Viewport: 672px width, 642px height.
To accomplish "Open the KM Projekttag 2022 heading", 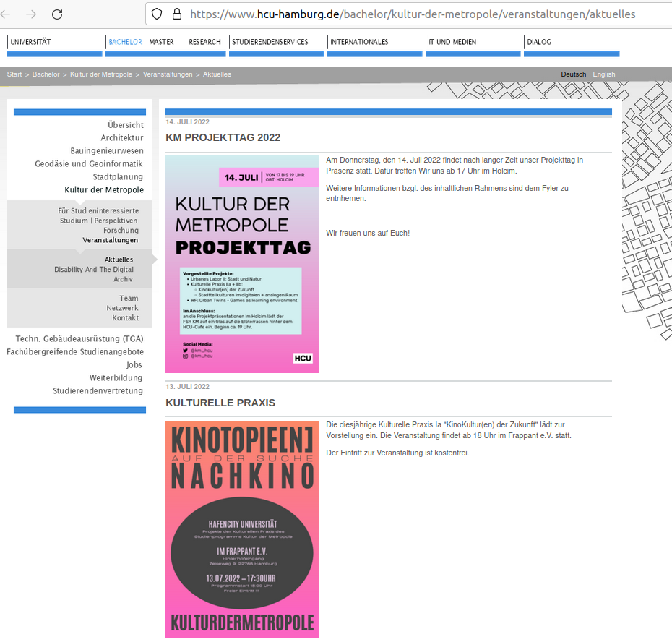I will (x=223, y=137).
